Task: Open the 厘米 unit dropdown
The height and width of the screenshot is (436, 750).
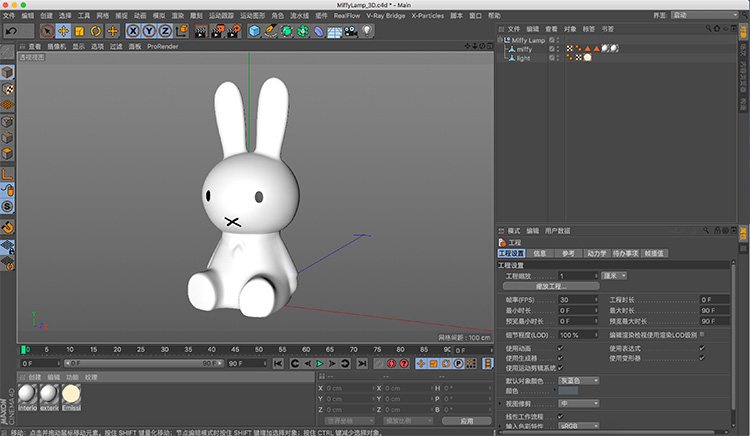Action: click(614, 276)
